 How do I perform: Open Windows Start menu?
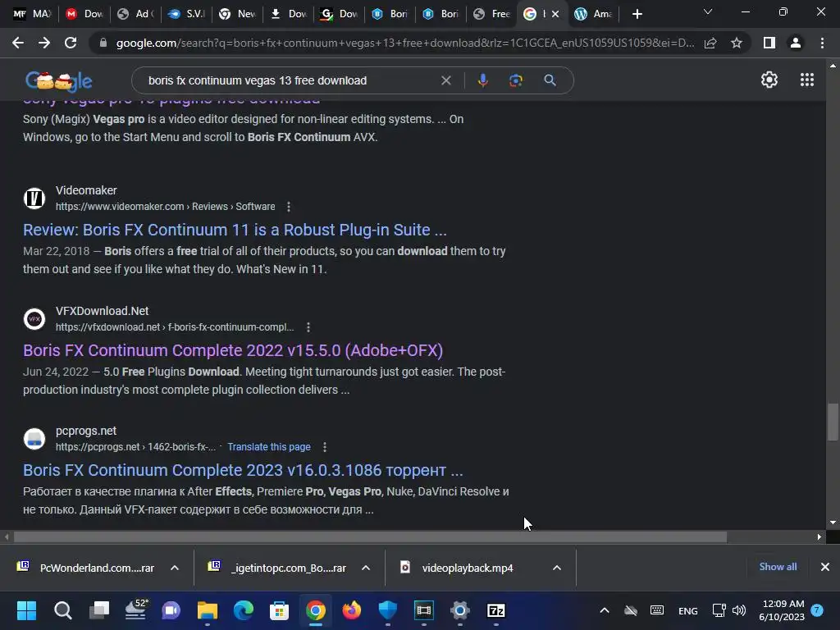click(26, 610)
